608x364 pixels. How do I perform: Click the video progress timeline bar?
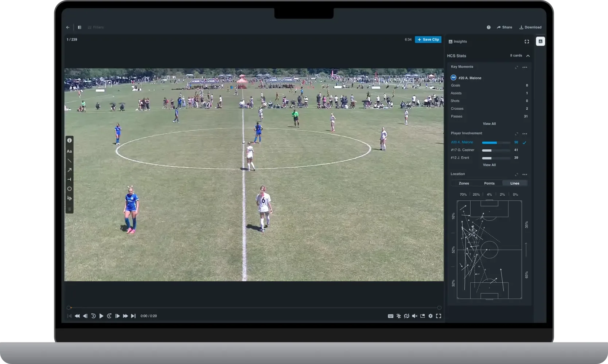(x=254, y=308)
